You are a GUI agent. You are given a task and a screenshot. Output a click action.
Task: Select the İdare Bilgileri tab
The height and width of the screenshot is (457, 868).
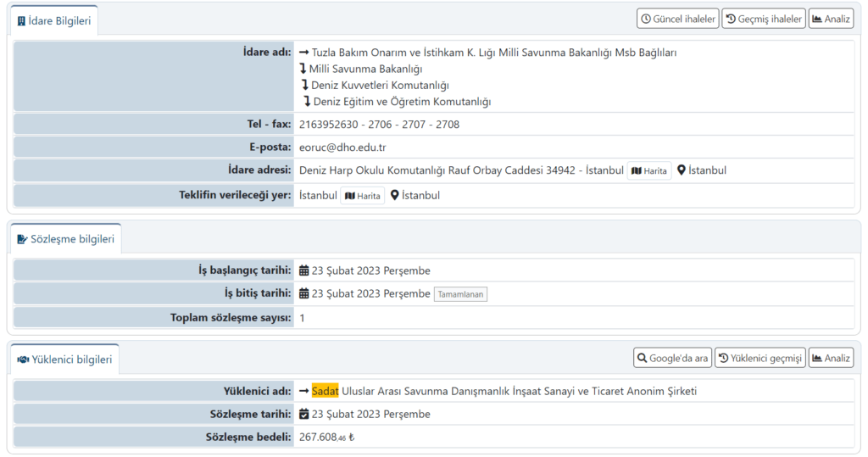pyautogui.click(x=54, y=20)
